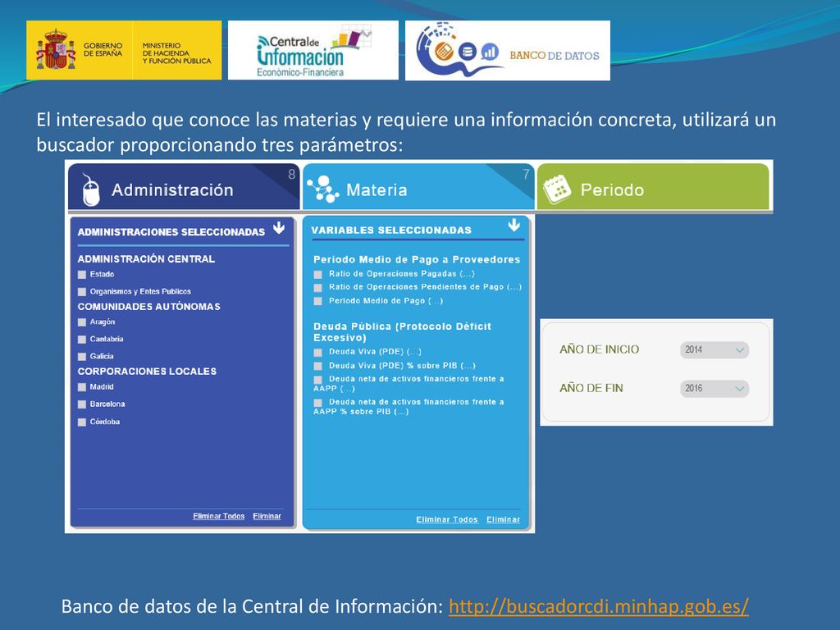Viewport: 840px width, 630px height.
Task: Check Ratio de Operaciones Pendientes de Pago
Action: pyautogui.click(x=317, y=288)
